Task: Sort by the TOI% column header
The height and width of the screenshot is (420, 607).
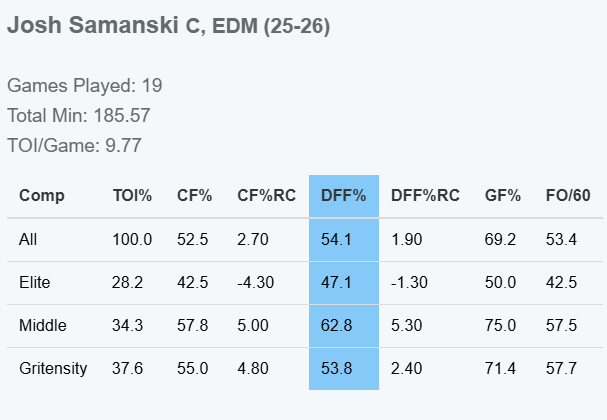Action: 132,196
